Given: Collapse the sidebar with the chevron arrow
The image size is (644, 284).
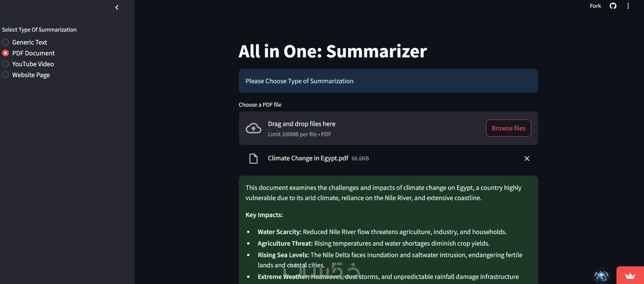Looking at the screenshot, I should coord(117,7).
